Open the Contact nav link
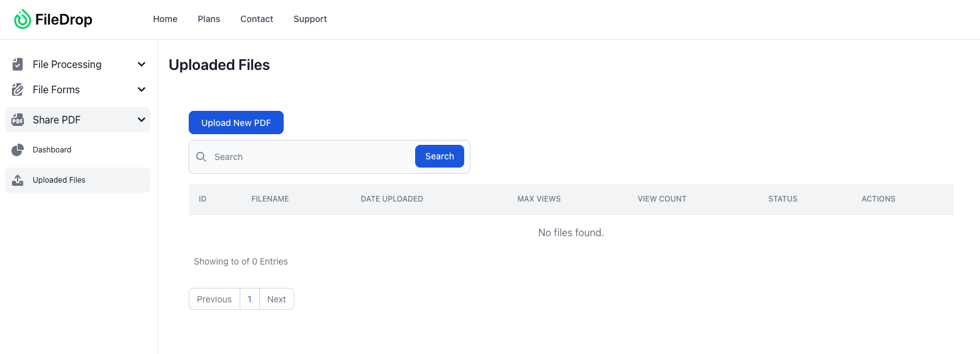This screenshot has height=354, width=980. click(257, 19)
